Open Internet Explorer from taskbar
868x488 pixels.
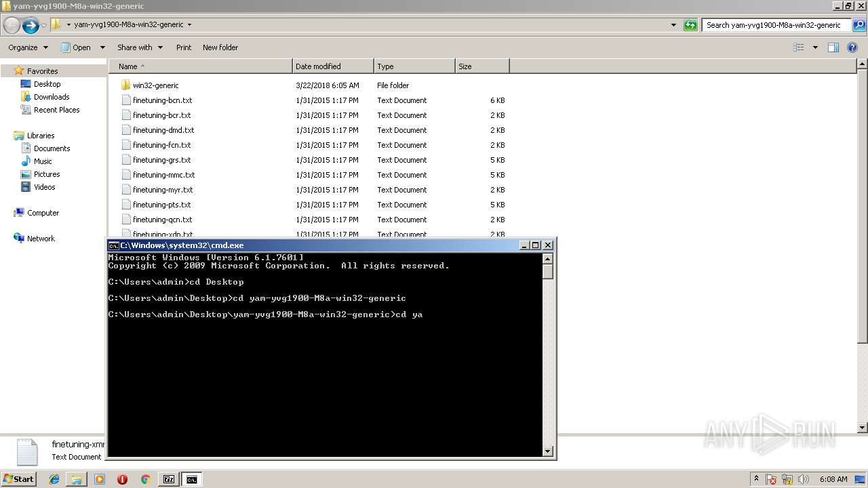[54, 479]
